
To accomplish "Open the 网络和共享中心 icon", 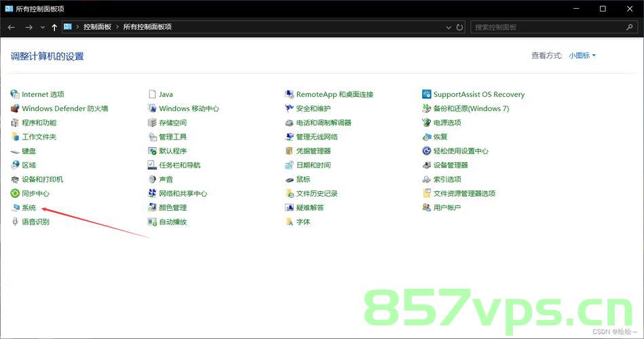I will [152, 193].
